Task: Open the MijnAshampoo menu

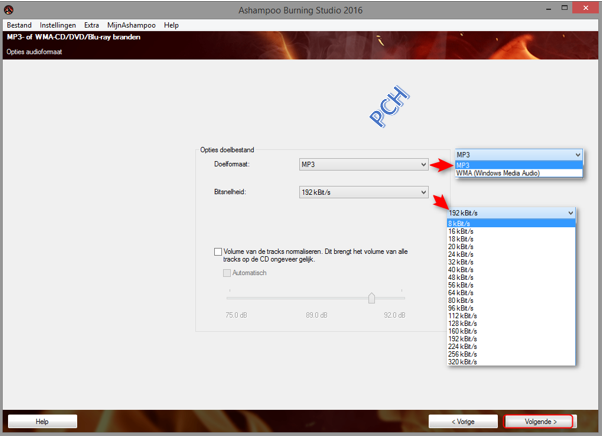Action: (x=131, y=25)
